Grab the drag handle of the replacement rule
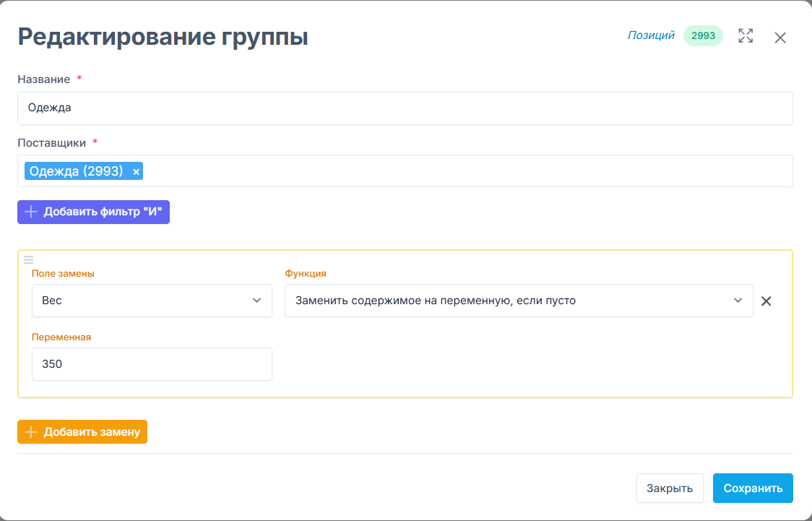 [29, 259]
